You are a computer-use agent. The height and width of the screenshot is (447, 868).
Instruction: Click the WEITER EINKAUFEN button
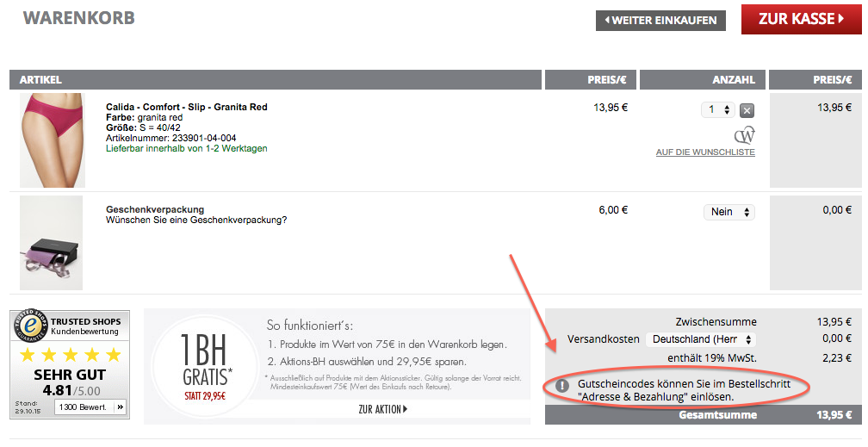(x=660, y=21)
